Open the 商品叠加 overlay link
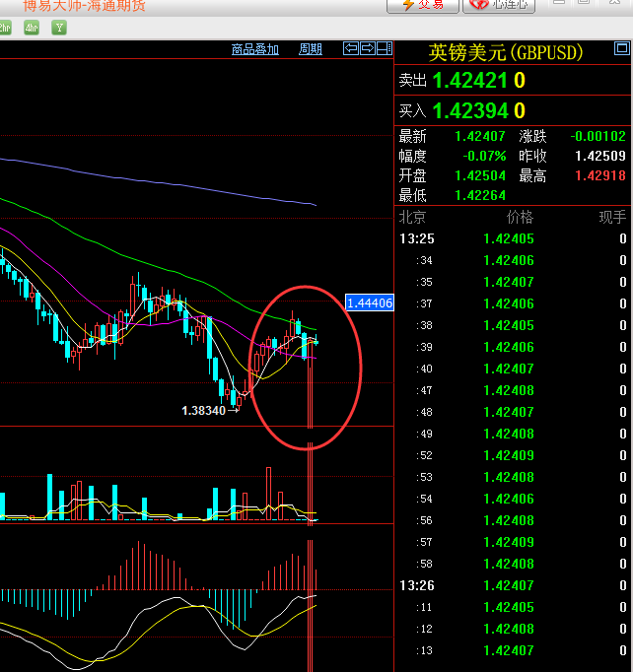This screenshot has width=633, height=672. click(255, 49)
